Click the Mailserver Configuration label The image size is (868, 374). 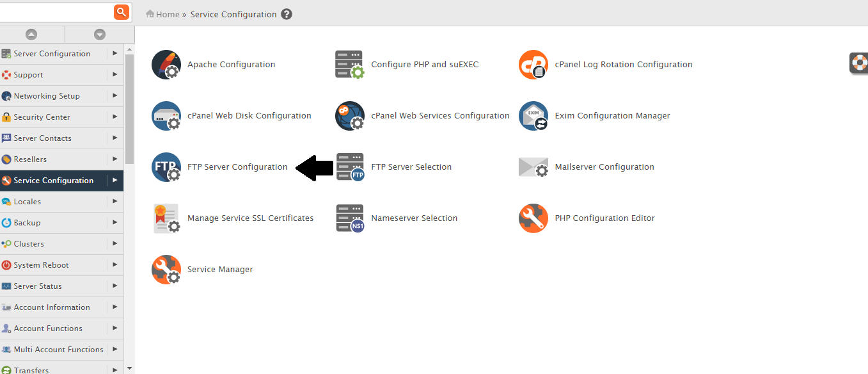pyautogui.click(x=604, y=167)
